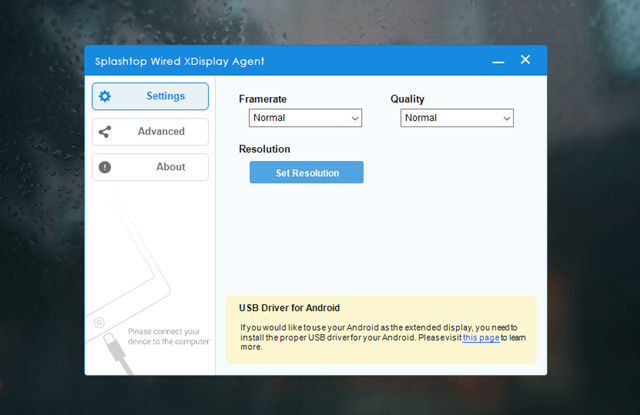Click the share icon beside Advanced
This screenshot has width=640, height=415.
click(x=105, y=131)
